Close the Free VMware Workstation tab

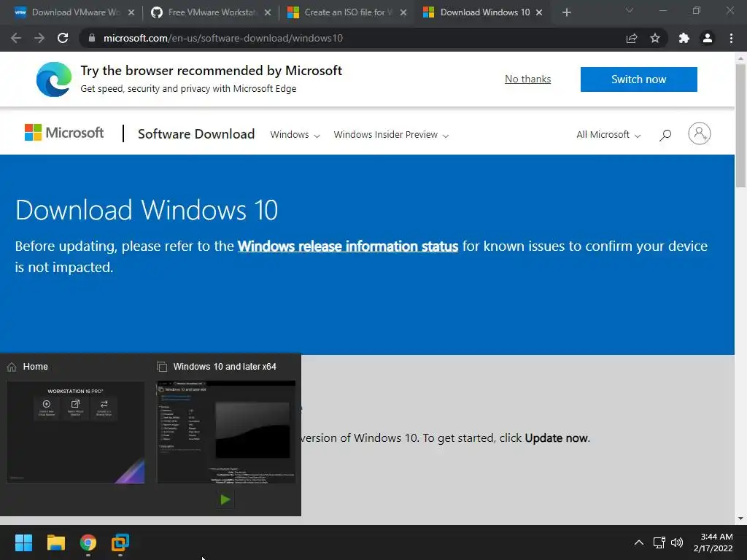coord(268,12)
